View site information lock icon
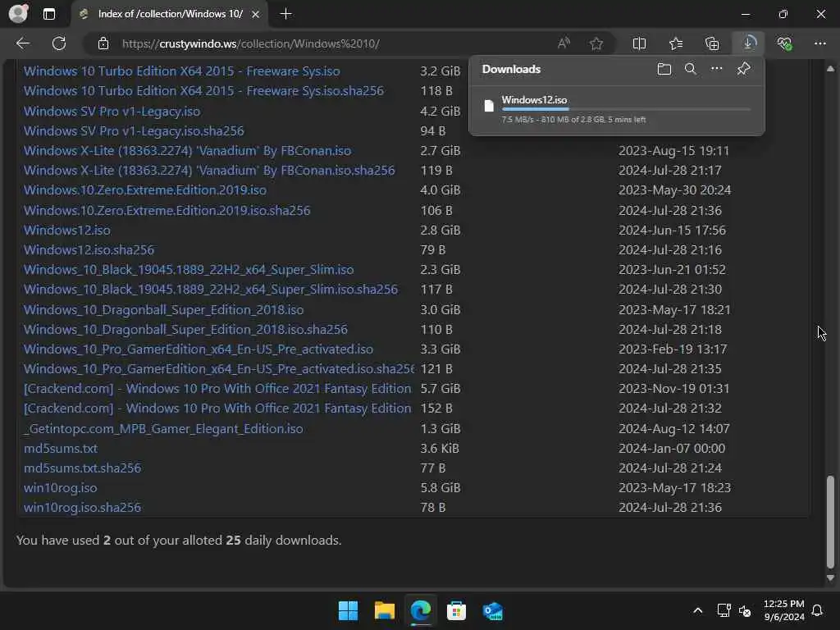 click(x=103, y=43)
